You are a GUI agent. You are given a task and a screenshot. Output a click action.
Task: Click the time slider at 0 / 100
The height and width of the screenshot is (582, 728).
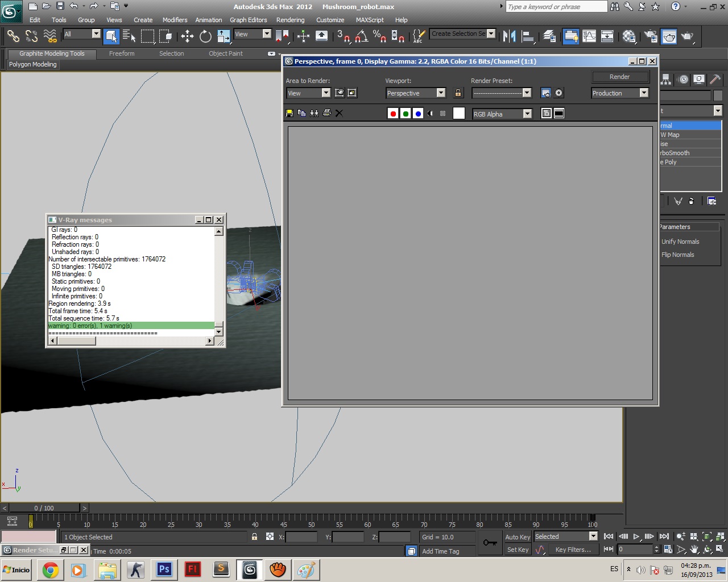[x=44, y=508]
